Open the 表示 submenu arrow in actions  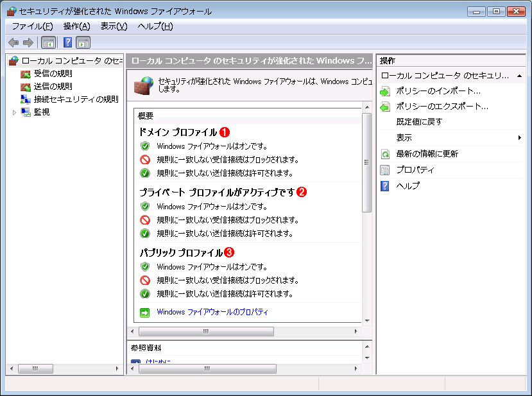tap(519, 137)
